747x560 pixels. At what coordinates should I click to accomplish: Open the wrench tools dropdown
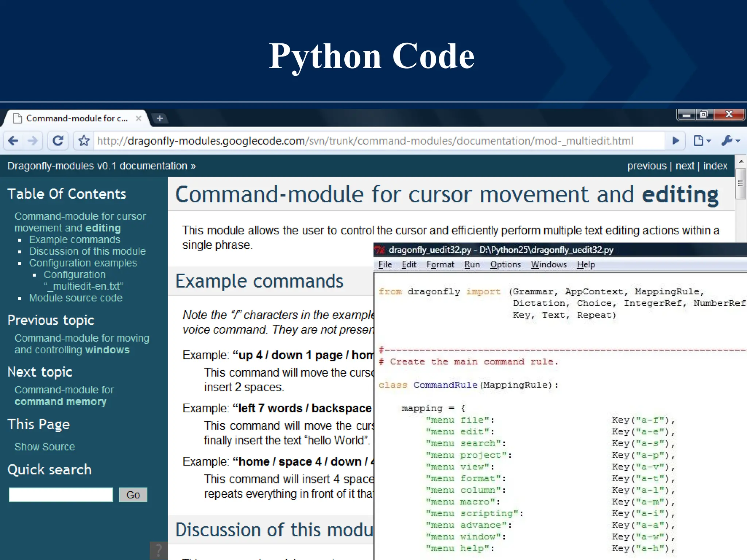click(731, 141)
